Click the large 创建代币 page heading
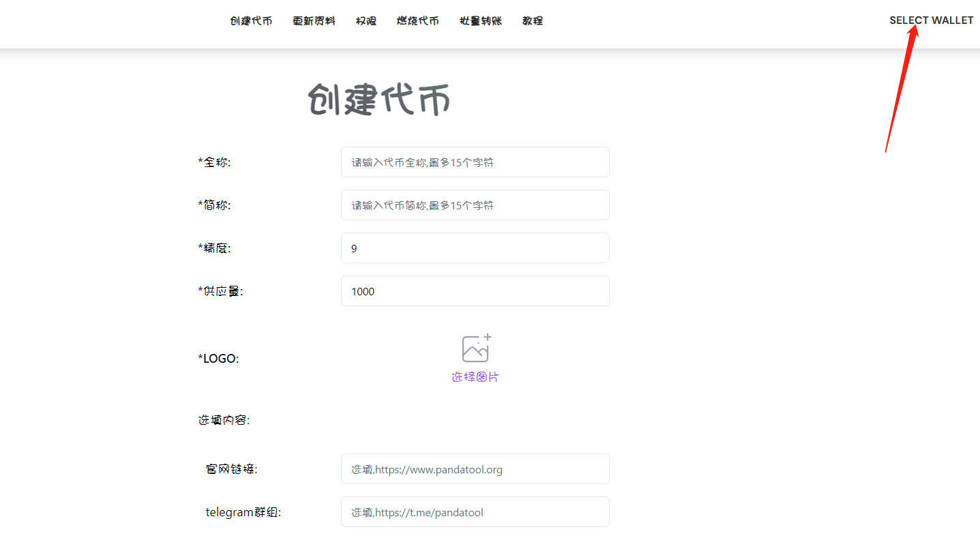This screenshot has width=980, height=536. 379,101
